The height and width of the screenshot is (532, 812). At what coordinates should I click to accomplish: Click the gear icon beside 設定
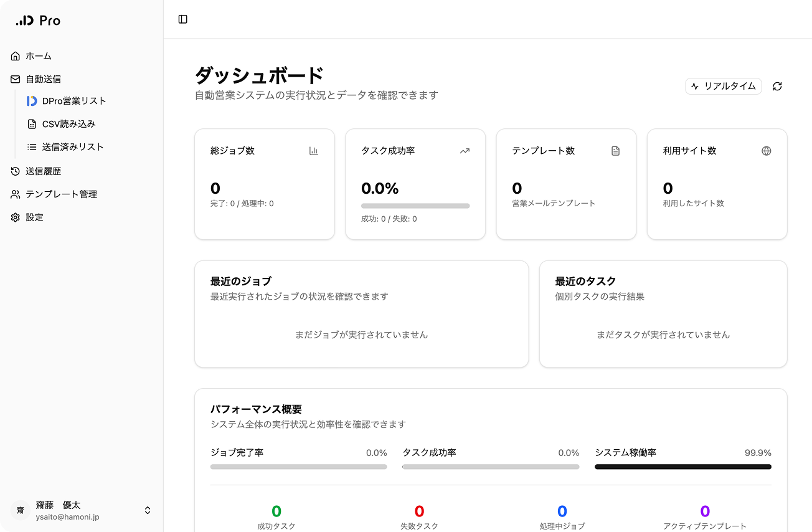(x=14, y=217)
